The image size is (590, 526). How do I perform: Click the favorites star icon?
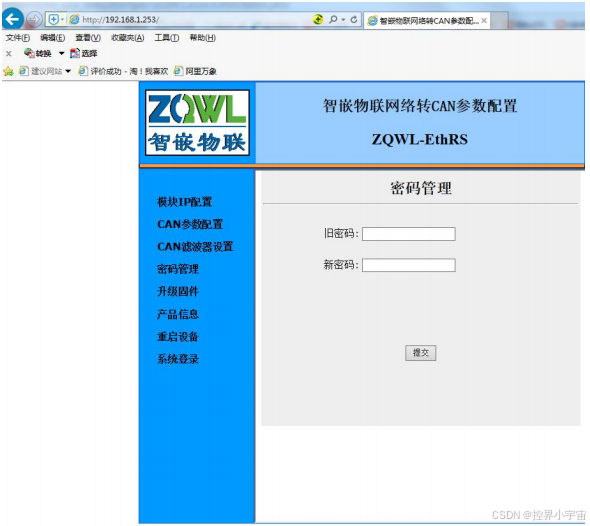point(8,71)
